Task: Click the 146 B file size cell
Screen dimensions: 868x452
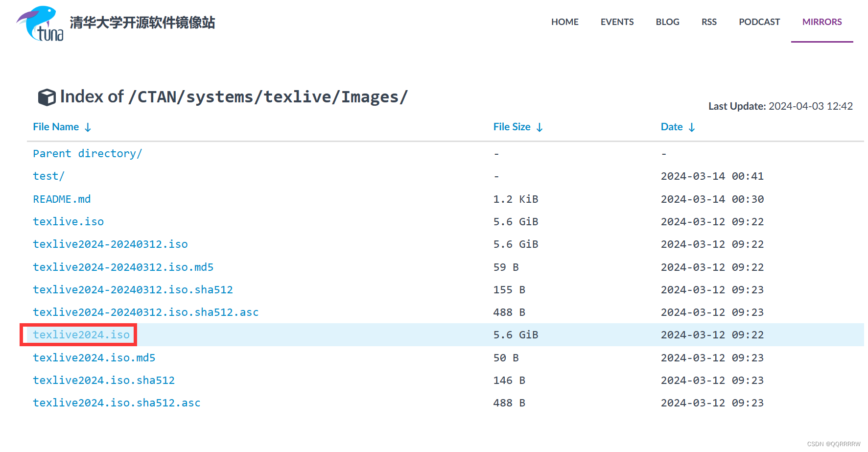Action: point(509,381)
